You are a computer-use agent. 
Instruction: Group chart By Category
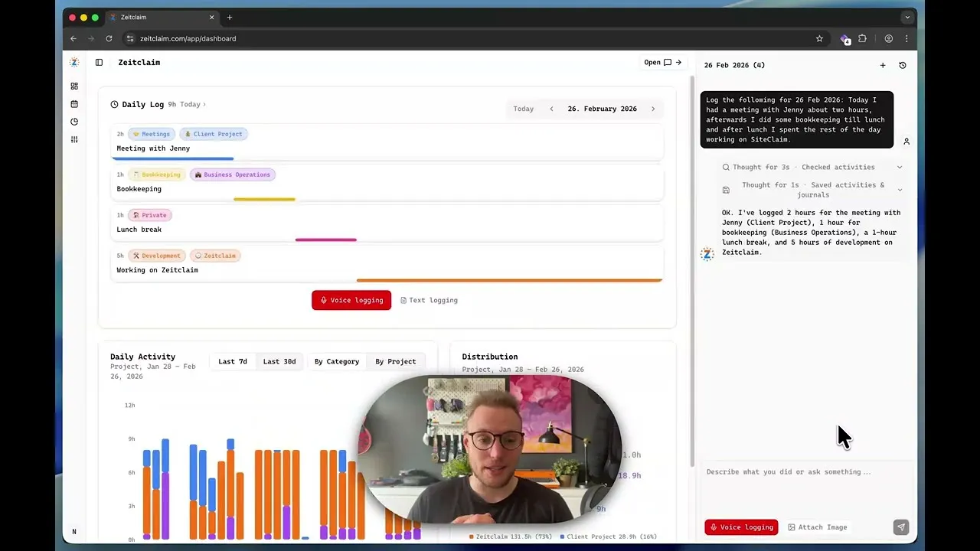(337, 362)
